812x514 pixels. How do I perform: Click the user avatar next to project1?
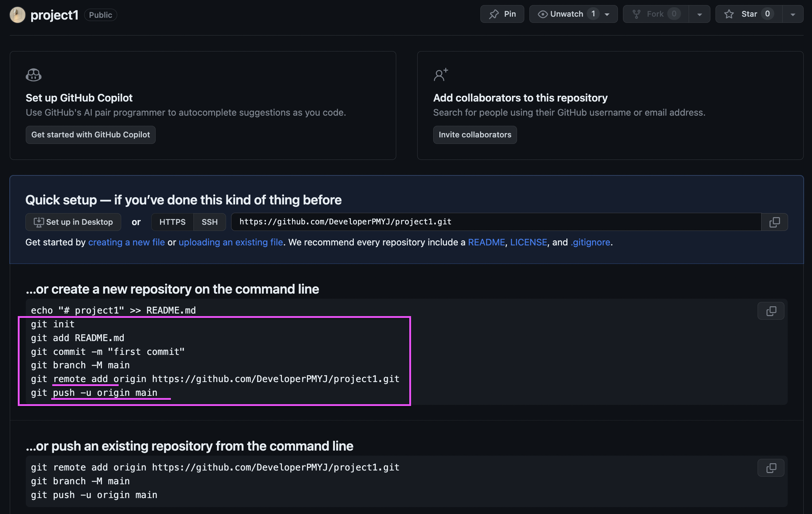(x=17, y=15)
